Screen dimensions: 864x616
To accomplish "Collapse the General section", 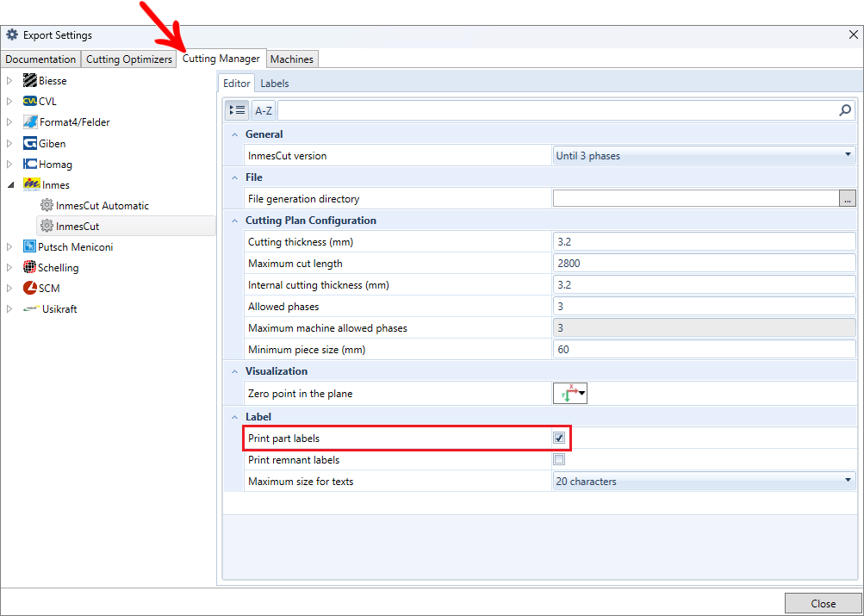I will coord(234,134).
